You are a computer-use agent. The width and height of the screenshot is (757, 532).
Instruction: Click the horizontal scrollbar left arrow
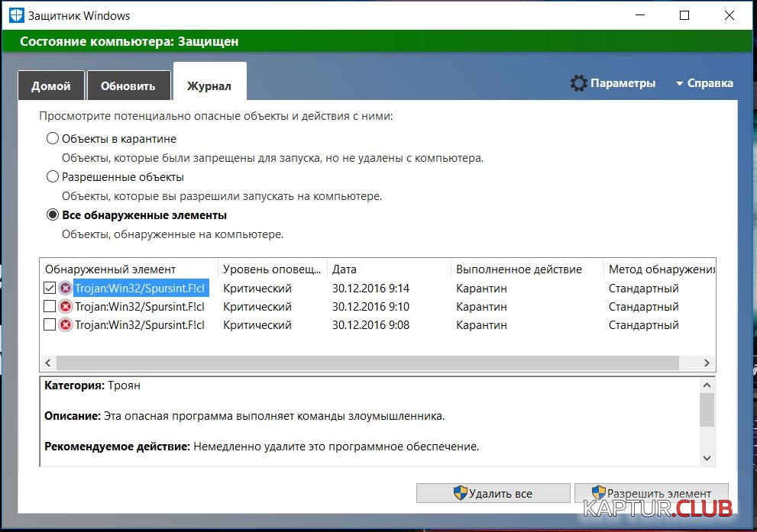[x=48, y=363]
